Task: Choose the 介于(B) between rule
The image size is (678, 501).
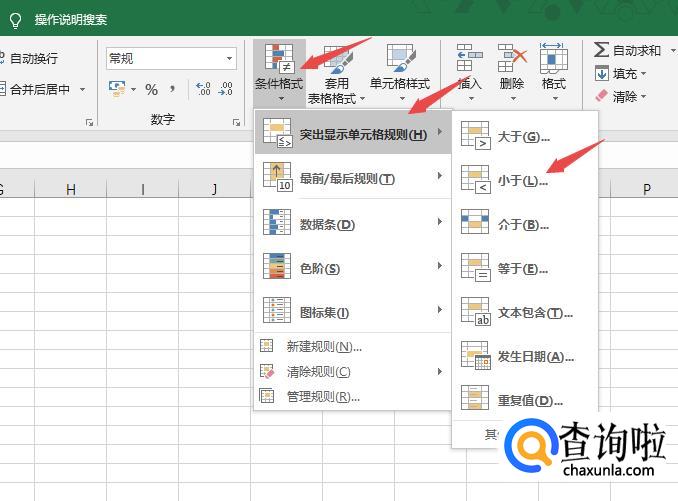Action: [524, 224]
